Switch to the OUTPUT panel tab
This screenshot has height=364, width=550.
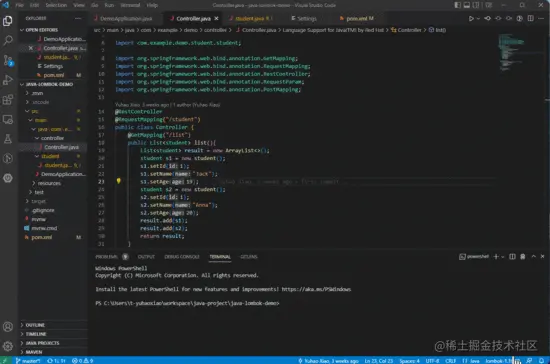click(146, 257)
